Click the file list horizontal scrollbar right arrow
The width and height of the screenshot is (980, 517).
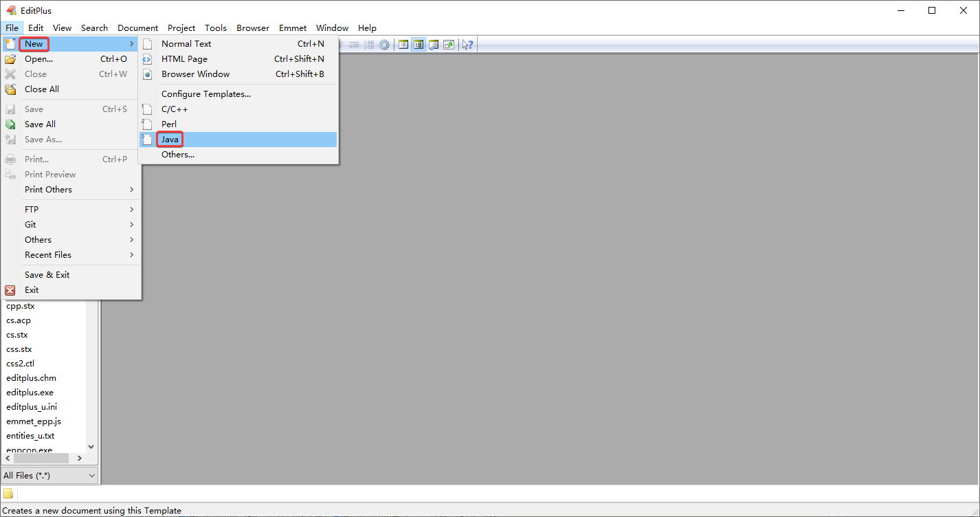80,458
